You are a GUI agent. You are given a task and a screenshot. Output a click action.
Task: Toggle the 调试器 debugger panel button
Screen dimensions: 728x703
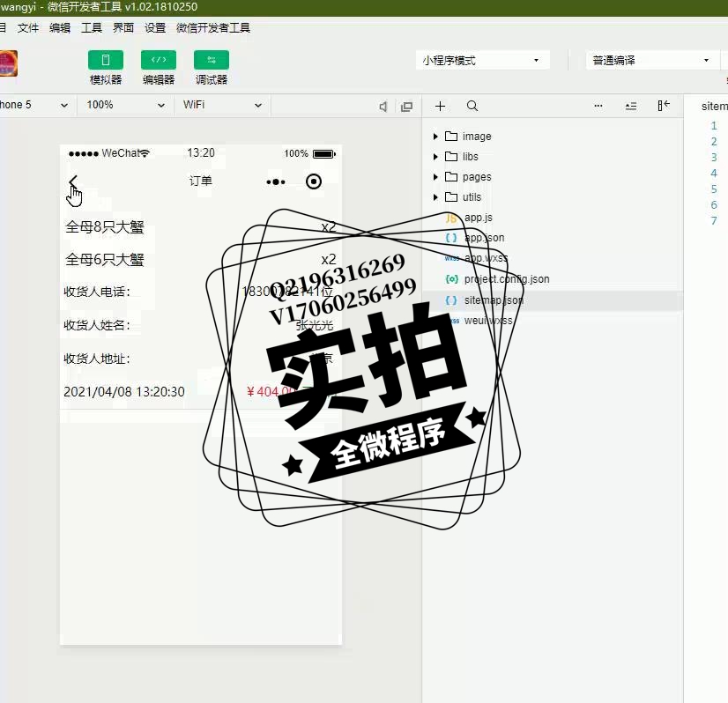pos(212,60)
